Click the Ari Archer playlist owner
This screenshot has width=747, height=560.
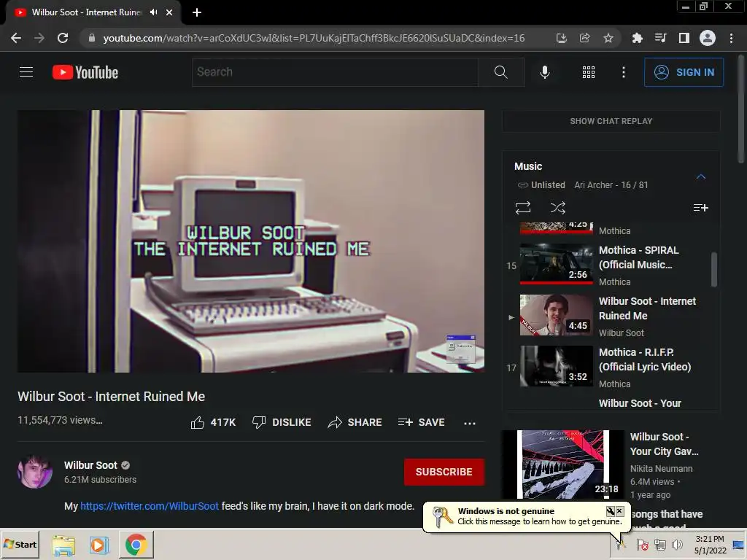594,184
